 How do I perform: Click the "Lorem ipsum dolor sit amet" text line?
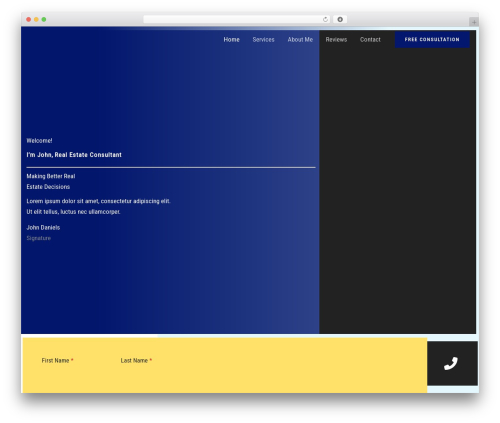98,201
